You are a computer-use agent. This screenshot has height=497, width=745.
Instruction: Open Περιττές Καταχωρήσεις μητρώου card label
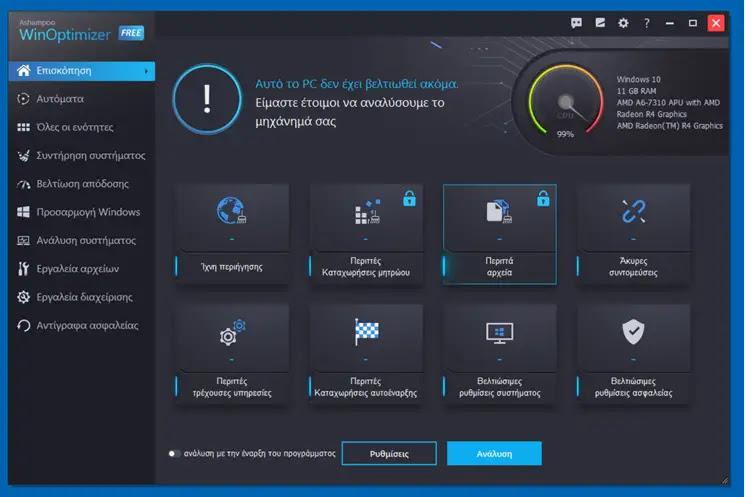pos(365,267)
